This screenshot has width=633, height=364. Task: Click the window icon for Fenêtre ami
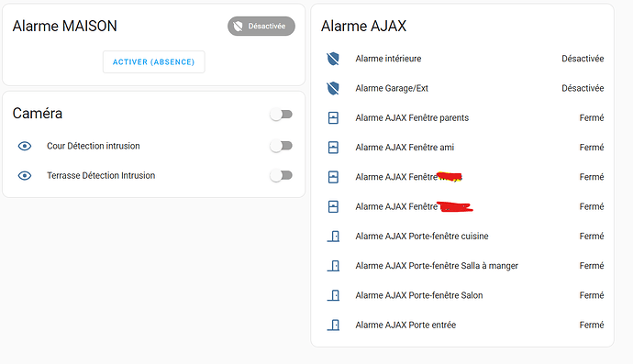tap(333, 148)
